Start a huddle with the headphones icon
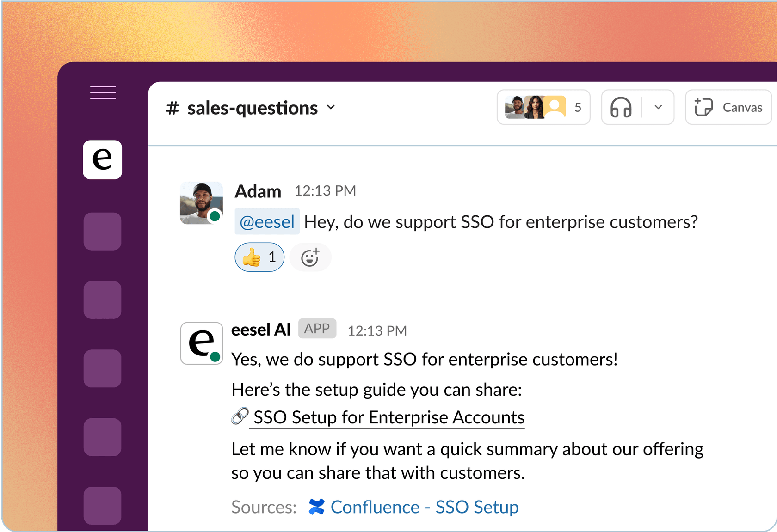The image size is (777, 532). (621, 107)
